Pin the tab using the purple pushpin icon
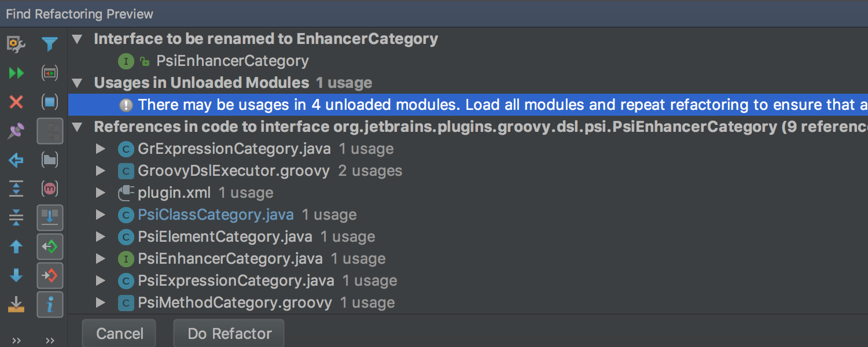 pyautogui.click(x=16, y=131)
